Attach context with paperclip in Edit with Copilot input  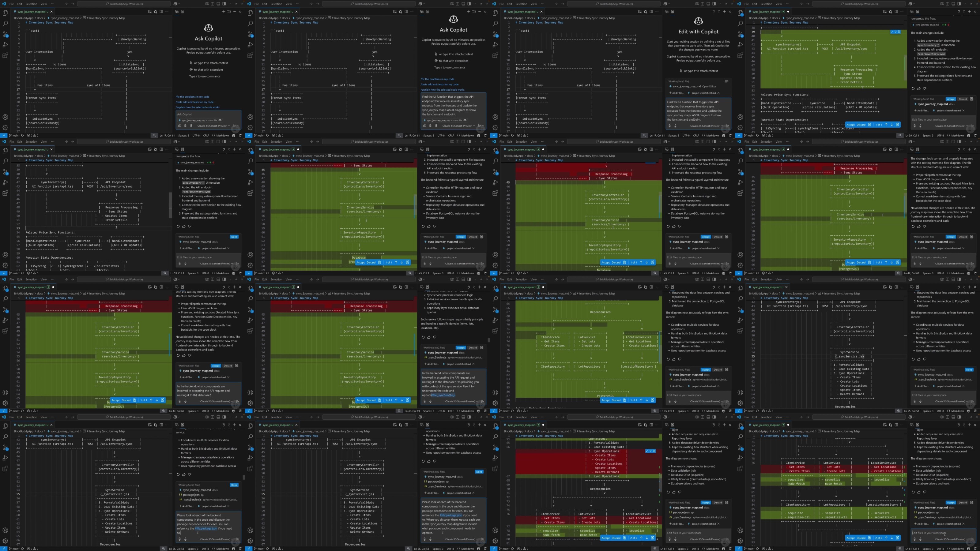(669, 126)
